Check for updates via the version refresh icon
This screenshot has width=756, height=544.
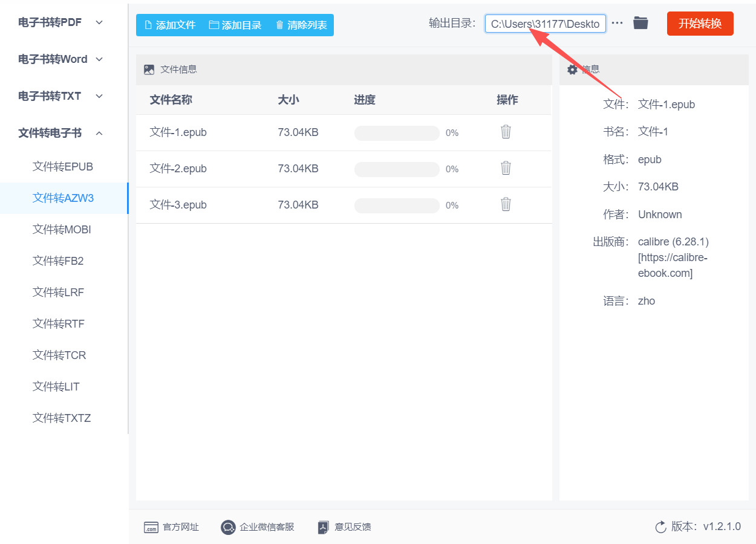pyautogui.click(x=661, y=527)
